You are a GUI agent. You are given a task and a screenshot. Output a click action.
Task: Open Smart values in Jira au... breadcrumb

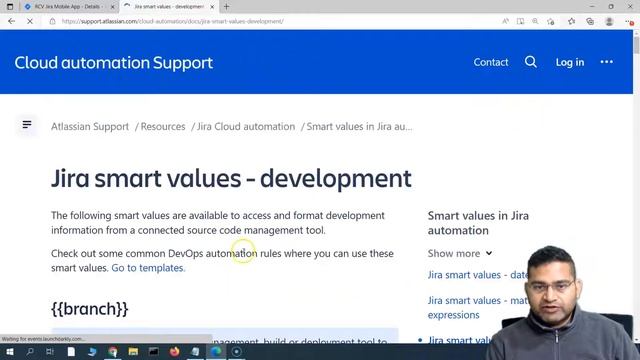[359, 127]
